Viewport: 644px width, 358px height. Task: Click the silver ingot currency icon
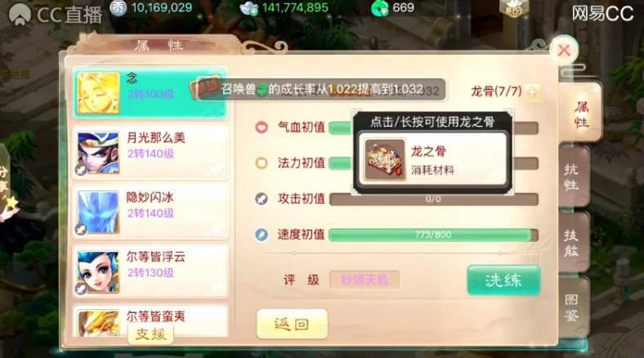coord(249,8)
